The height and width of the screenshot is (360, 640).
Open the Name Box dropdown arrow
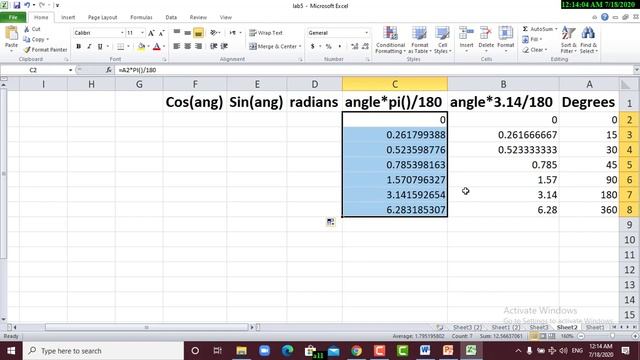pyautogui.click(x=70, y=70)
